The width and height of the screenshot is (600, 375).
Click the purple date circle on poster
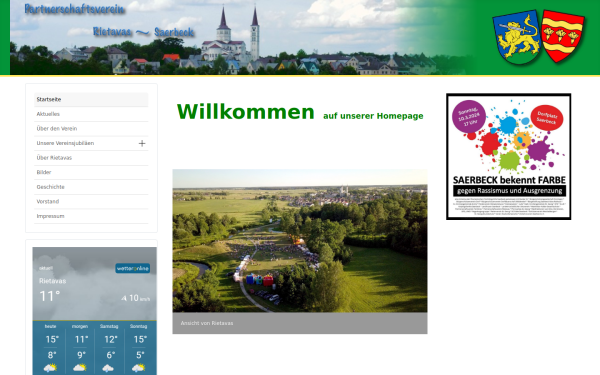pyautogui.click(x=469, y=116)
